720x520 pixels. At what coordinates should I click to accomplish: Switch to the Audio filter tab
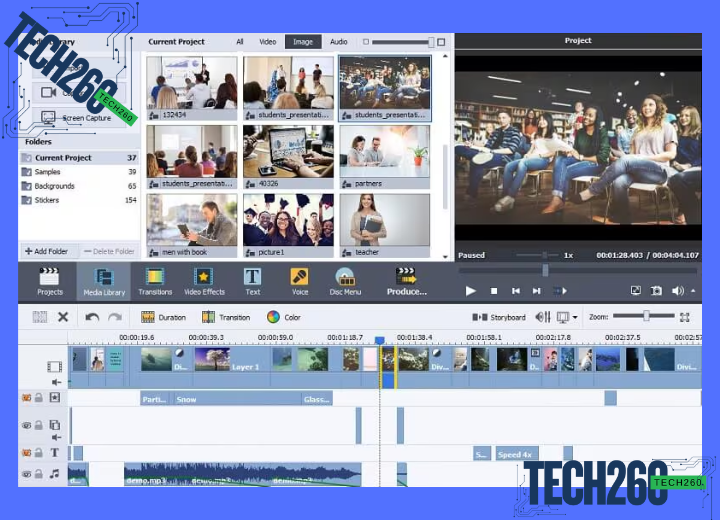tap(339, 42)
